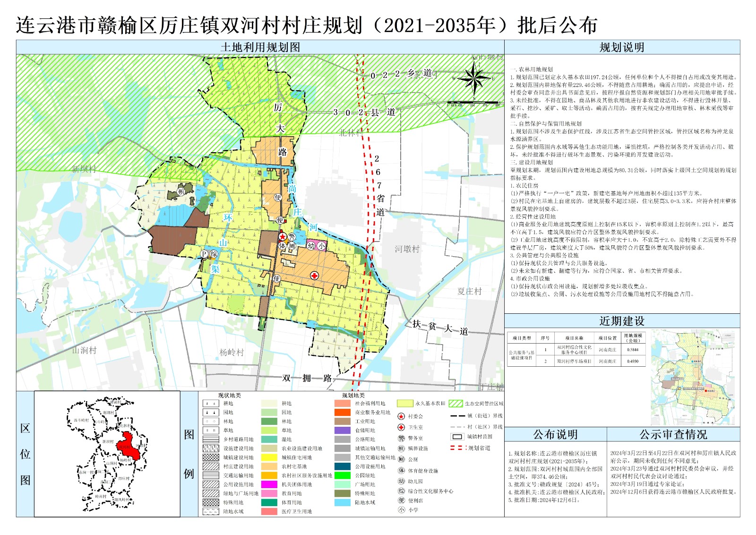Click the 小 primary school marker on the map

coord(321,246)
